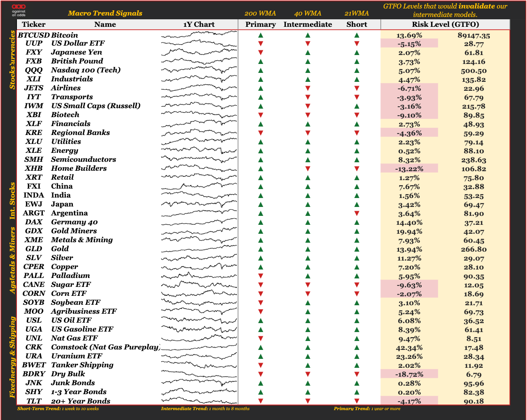Click Dry Bulk's red Short arrow

[x=357, y=374]
